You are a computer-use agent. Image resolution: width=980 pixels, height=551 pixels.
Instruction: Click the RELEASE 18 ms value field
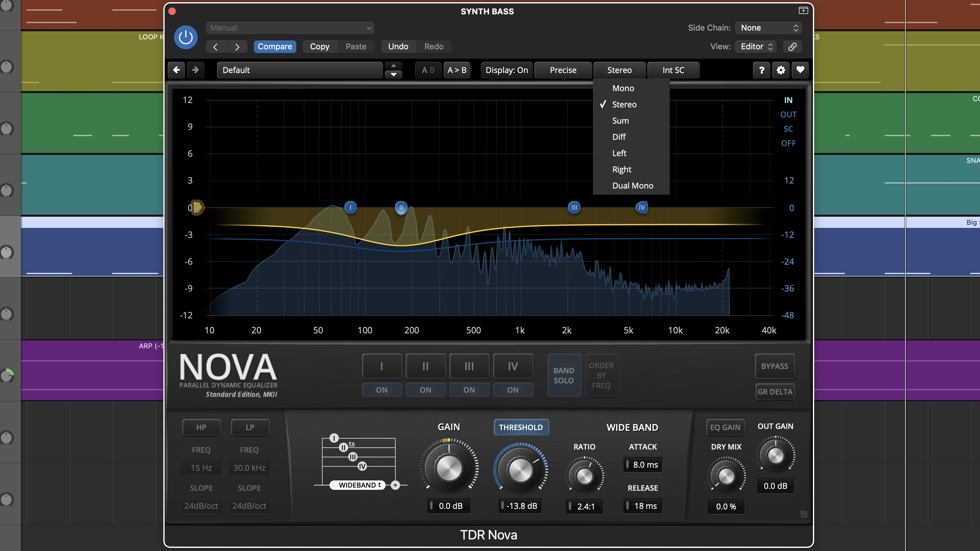642,506
